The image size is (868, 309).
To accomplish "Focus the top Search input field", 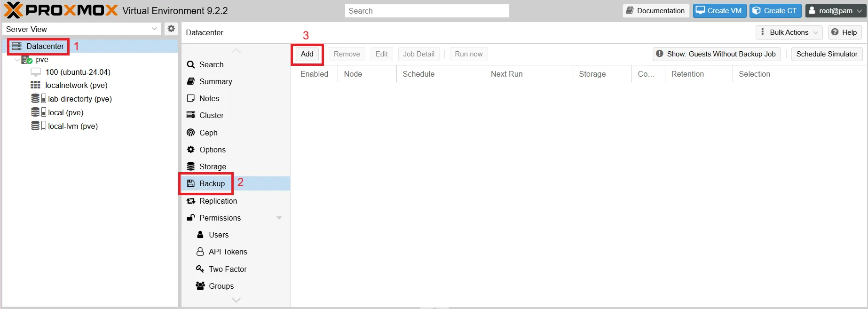I will [x=427, y=11].
